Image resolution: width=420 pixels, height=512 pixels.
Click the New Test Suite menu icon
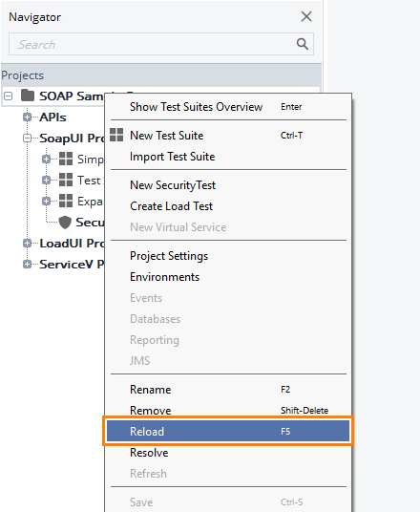click(116, 135)
